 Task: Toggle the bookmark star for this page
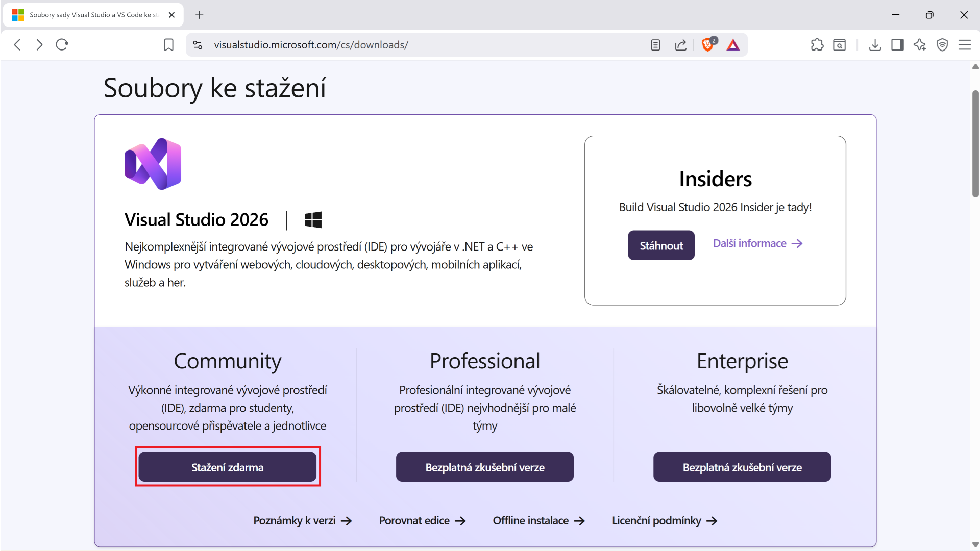point(169,45)
